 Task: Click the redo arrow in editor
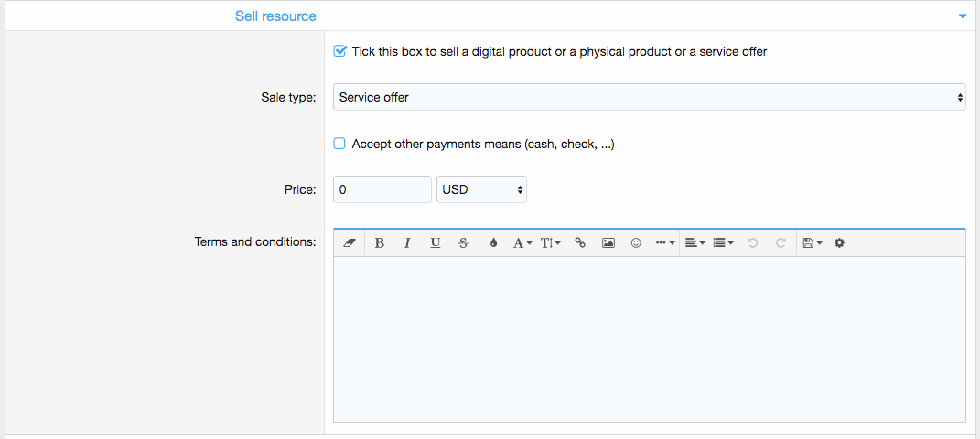[x=781, y=243]
